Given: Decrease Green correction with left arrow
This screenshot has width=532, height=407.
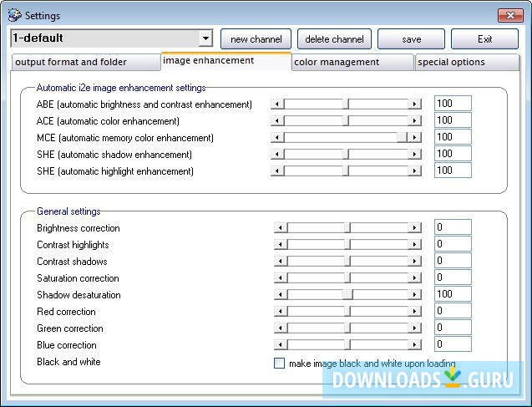Looking at the screenshot, I should 281,328.
